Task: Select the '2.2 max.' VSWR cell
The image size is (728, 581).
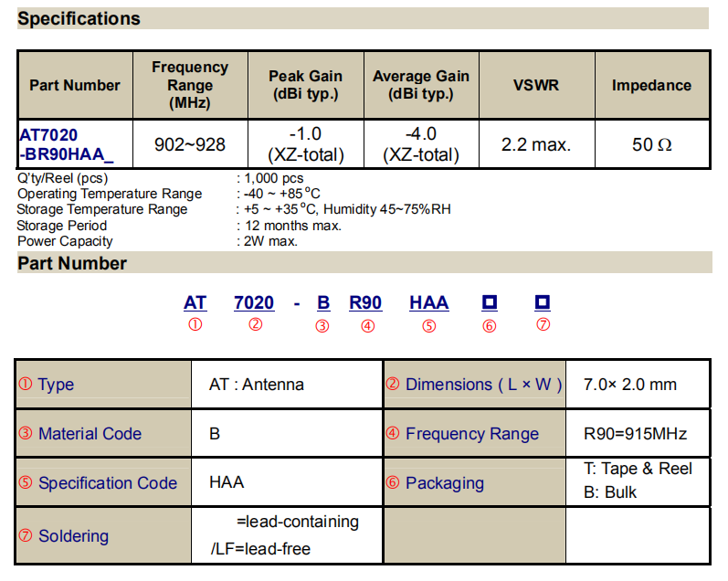Action: tap(536, 144)
